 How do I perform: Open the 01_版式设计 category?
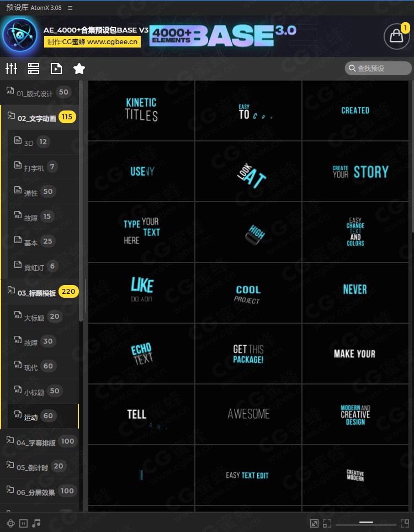(x=39, y=92)
